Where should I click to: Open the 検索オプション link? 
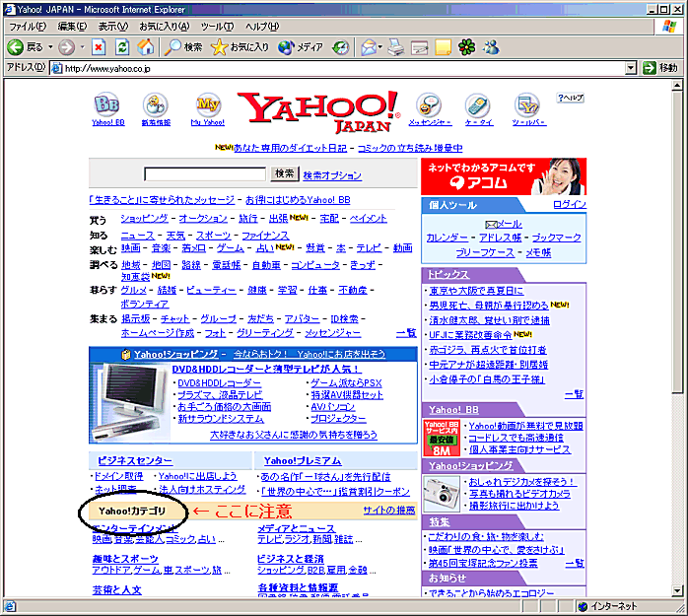tap(332, 175)
